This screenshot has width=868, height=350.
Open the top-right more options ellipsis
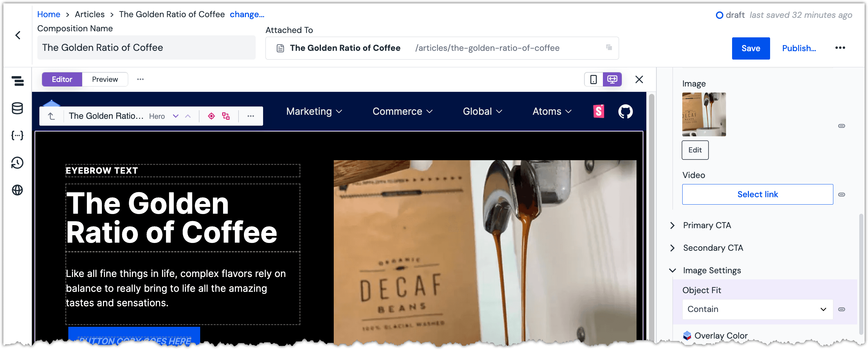[840, 48]
